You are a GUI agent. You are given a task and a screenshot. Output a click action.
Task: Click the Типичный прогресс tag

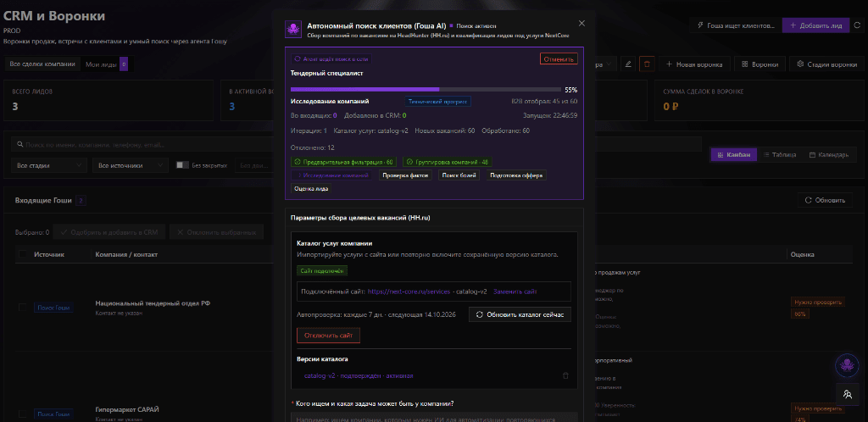click(x=438, y=101)
